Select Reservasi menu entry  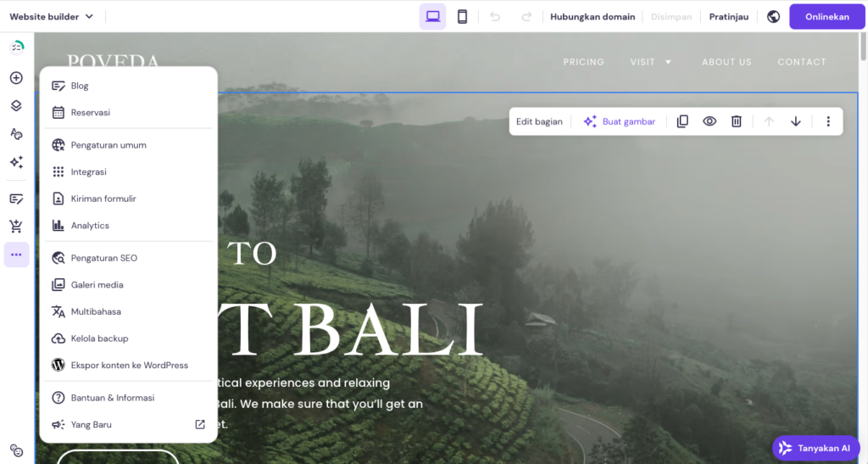tap(129, 113)
